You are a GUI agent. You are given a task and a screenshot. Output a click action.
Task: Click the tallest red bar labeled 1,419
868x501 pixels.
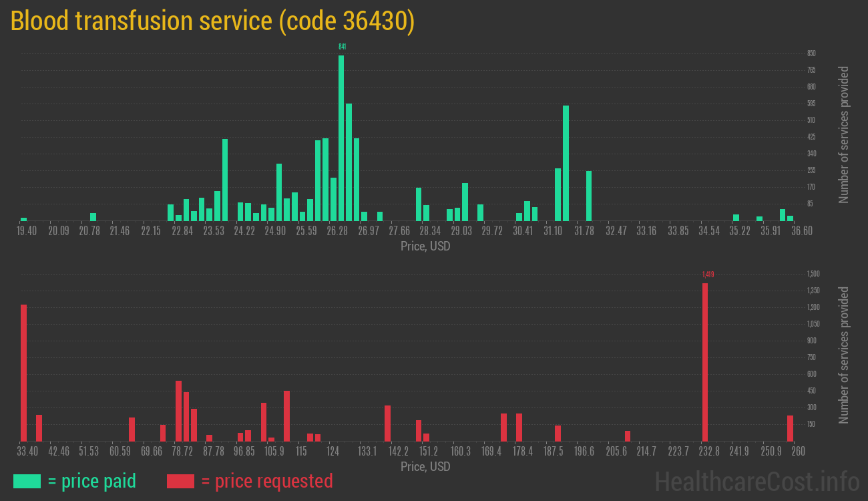[x=704, y=361]
